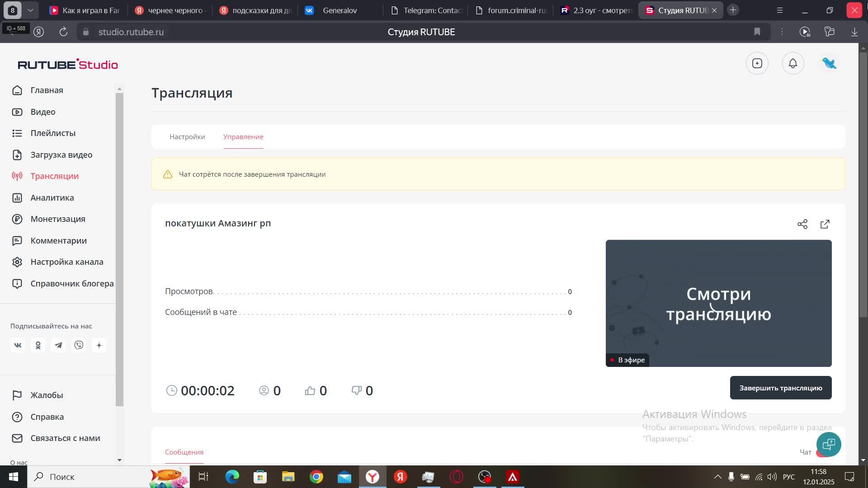This screenshot has height=488, width=868.
Task: Switch to the Настройки tab
Action: 187,136
